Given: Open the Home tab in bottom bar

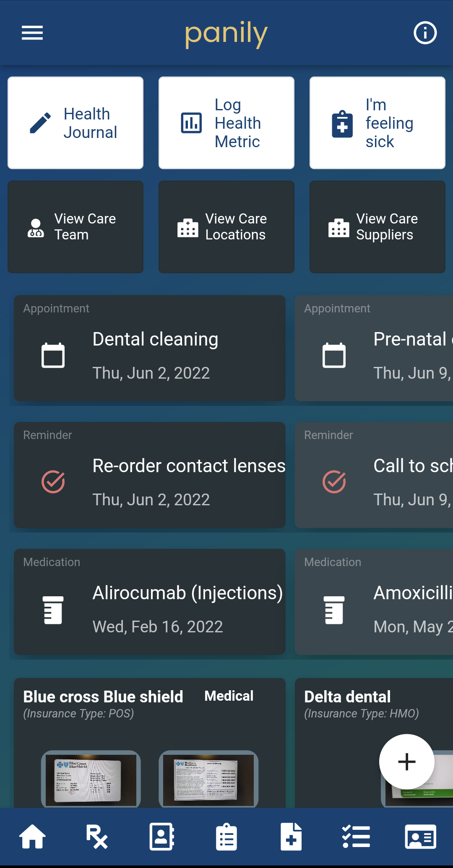Looking at the screenshot, I should pyautogui.click(x=32, y=837).
